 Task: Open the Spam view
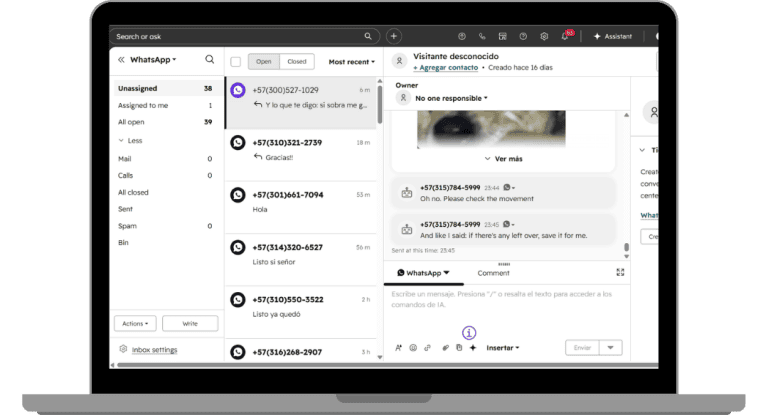165,226
